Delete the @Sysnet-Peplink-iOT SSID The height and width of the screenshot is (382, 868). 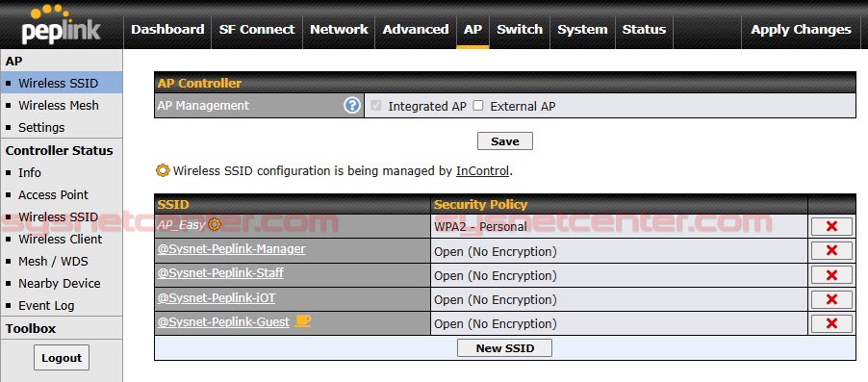pyautogui.click(x=831, y=299)
